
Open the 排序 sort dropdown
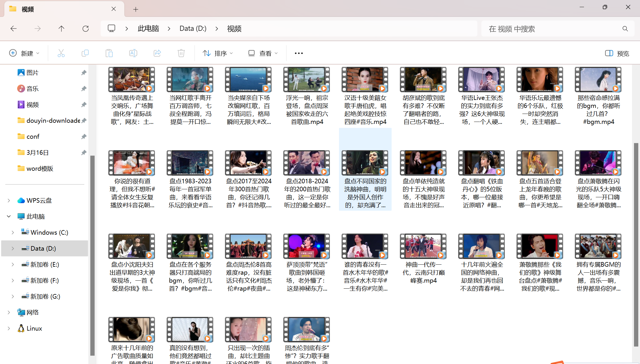pos(218,53)
